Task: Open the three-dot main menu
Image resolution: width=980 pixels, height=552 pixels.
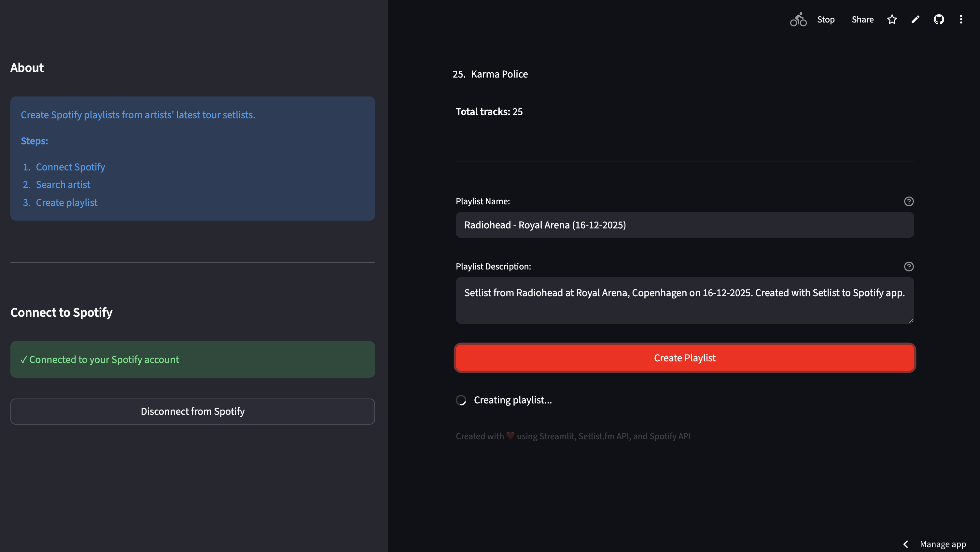Action: [961, 20]
